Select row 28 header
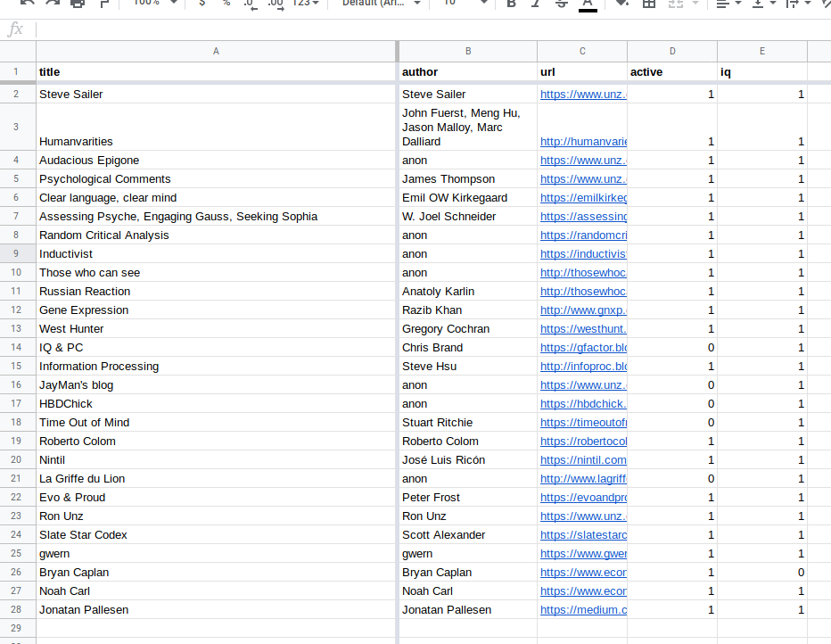Screen dimensions: 831x644 (16, 609)
